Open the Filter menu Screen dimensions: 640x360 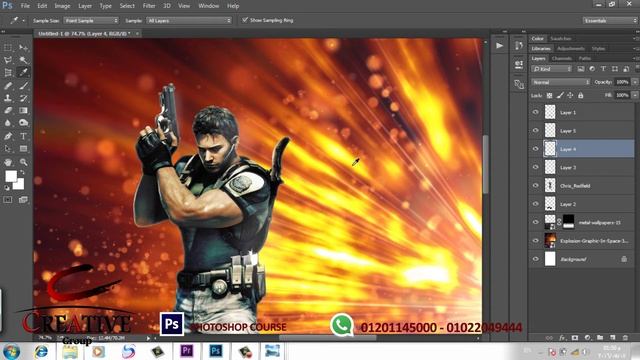click(x=149, y=6)
